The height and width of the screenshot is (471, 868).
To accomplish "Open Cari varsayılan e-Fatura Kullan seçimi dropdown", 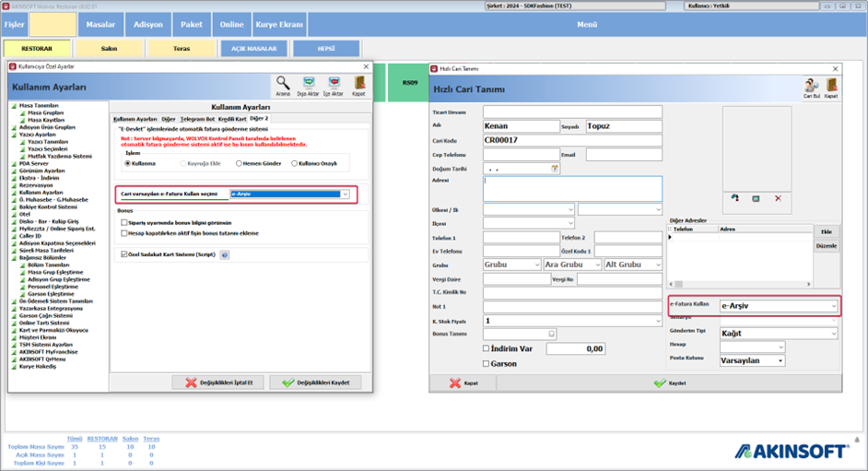I will coord(345,194).
